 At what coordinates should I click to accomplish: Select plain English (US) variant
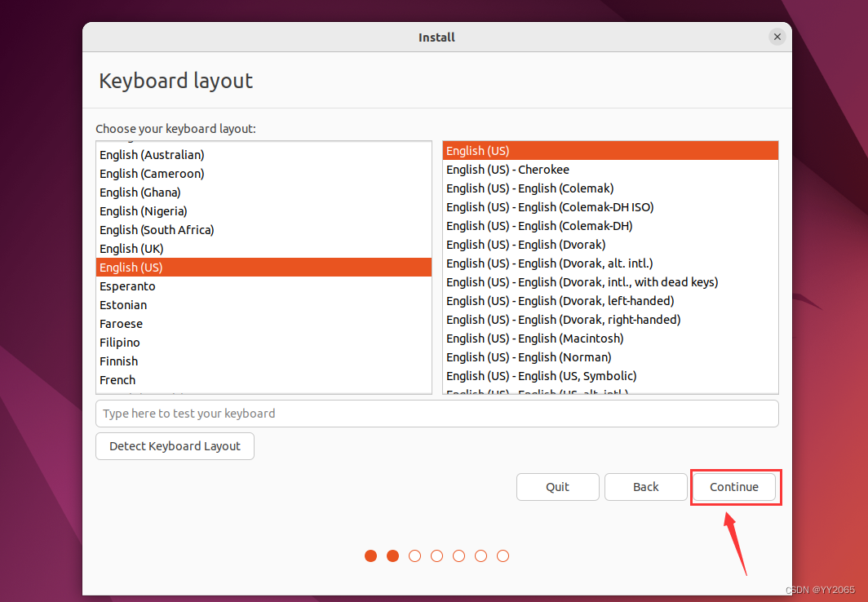point(610,150)
